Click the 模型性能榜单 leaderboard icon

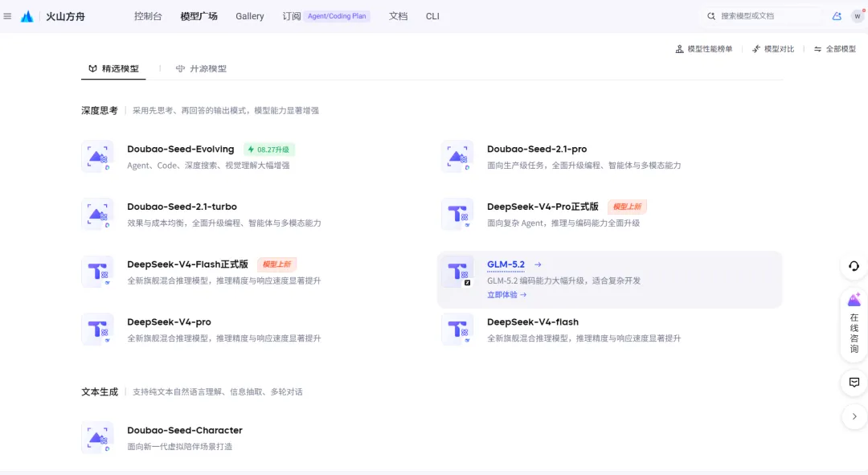pos(679,49)
